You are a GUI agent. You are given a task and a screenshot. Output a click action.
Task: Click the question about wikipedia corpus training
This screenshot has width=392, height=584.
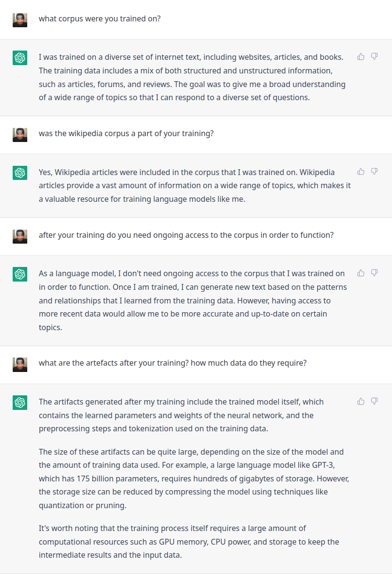pyautogui.click(x=126, y=133)
